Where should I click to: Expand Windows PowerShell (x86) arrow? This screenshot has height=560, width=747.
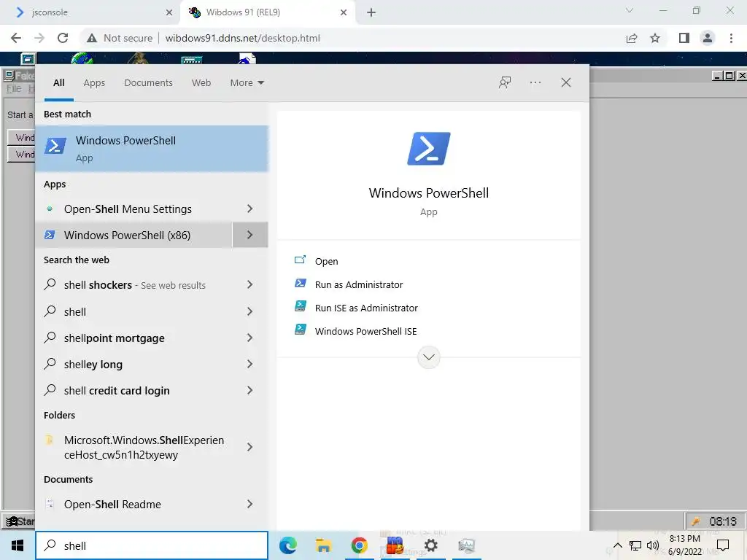[249, 235]
